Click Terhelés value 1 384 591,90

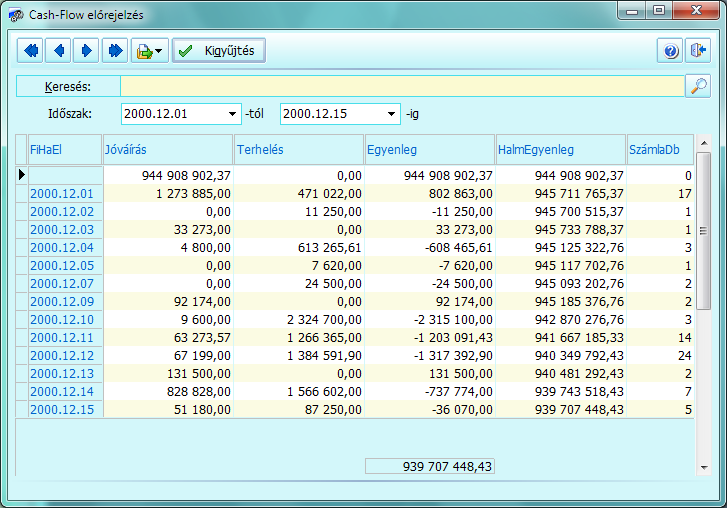coord(324,356)
